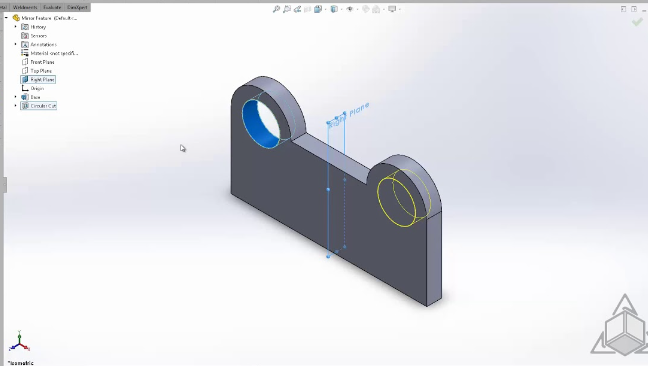Image resolution: width=648 pixels, height=366 pixels.
Task: Open the View Orientation dropdown arrow
Action: (325, 9)
